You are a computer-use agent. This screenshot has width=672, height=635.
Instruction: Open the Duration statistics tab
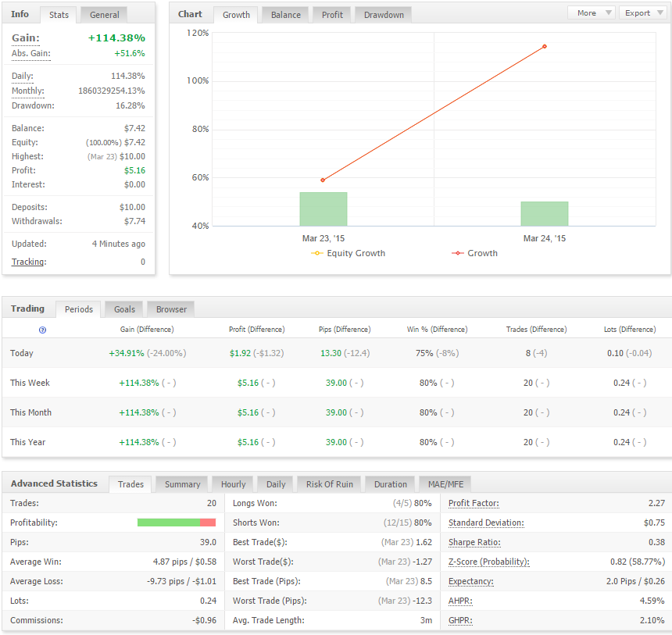pos(391,484)
